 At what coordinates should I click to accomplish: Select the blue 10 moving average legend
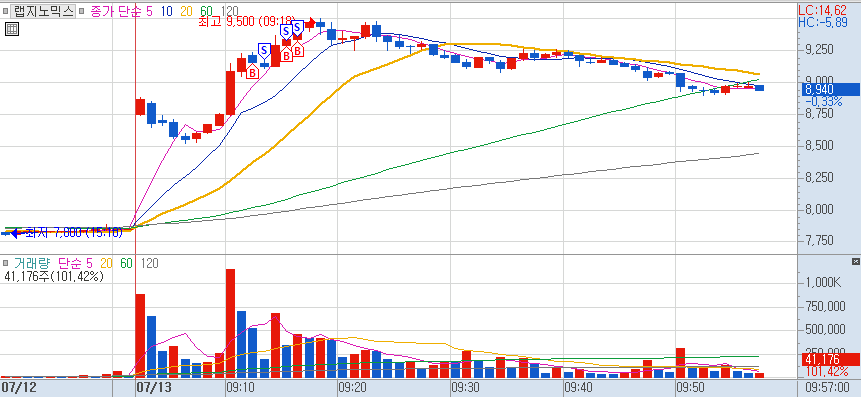168,11
